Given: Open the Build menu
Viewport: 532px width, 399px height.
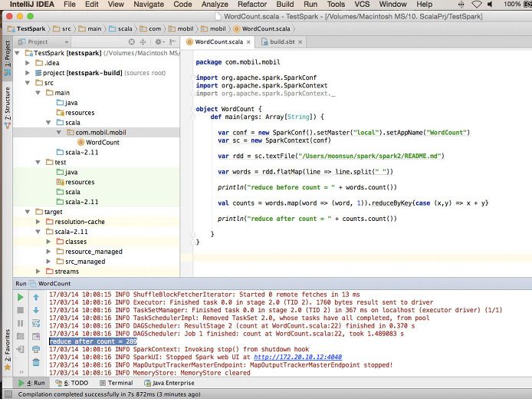Looking at the screenshot, I should pyautogui.click(x=285, y=5).
